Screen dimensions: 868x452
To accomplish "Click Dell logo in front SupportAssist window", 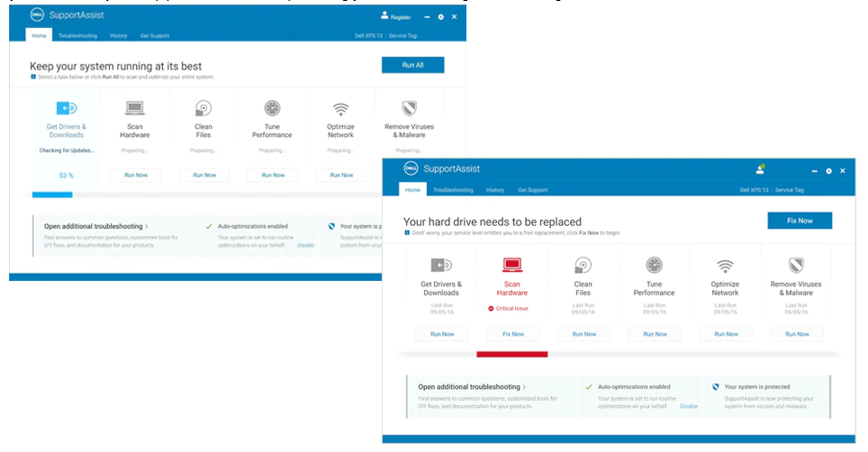I will tap(411, 168).
